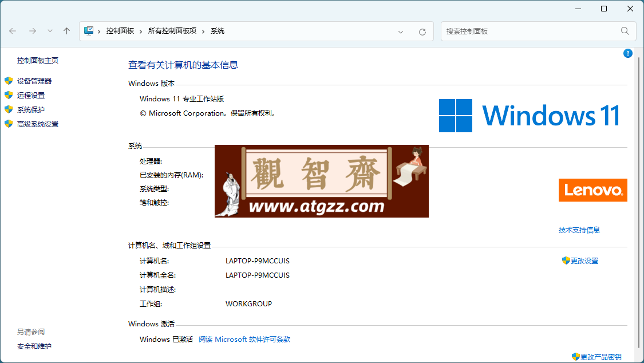Click shield icon beside 更改产品密钥
The height and width of the screenshot is (363, 644).
(x=575, y=357)
